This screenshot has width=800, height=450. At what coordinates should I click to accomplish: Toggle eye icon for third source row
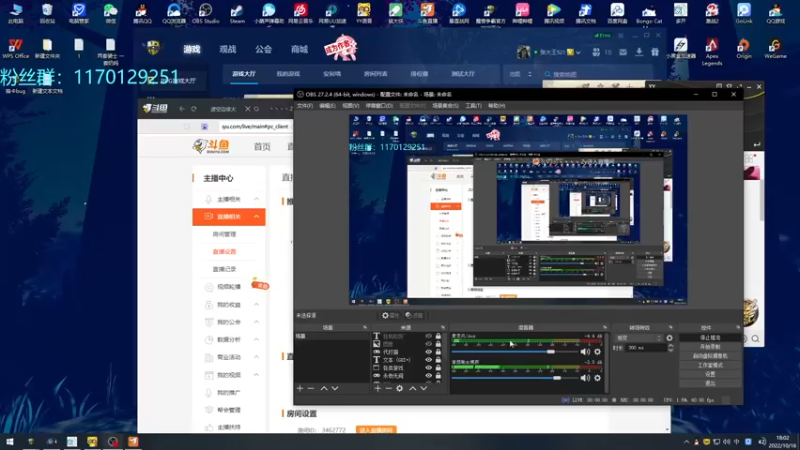429,352
